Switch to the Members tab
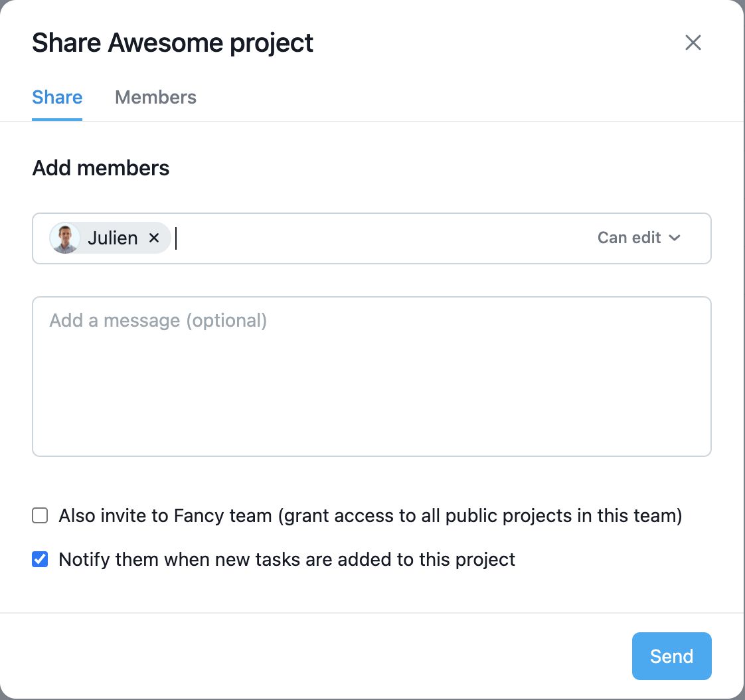This screenshot has height=700, width=745. [x=156, y=98]
